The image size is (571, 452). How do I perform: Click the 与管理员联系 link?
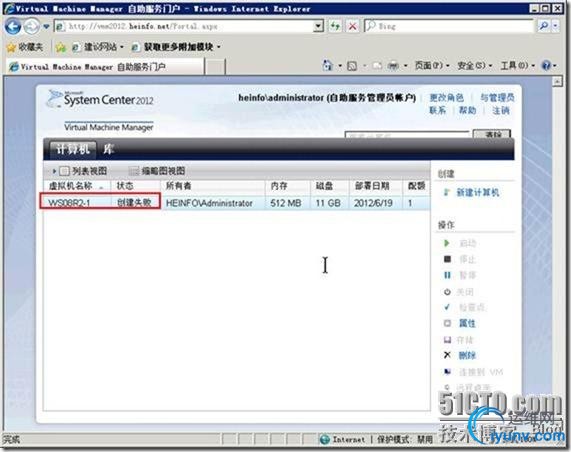(x=496, y=98)
